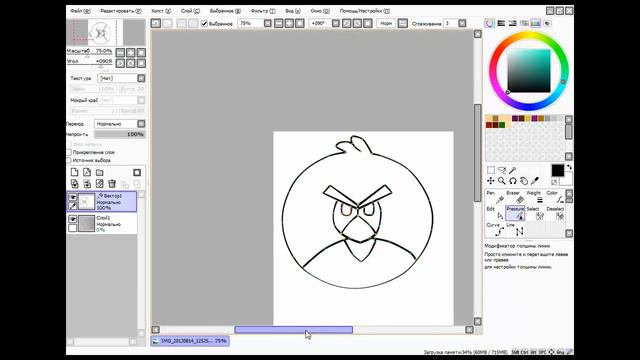This screenshot has width=640, height=360.
Task: Choose the lasso selection tool
Action: click(502, 170)
